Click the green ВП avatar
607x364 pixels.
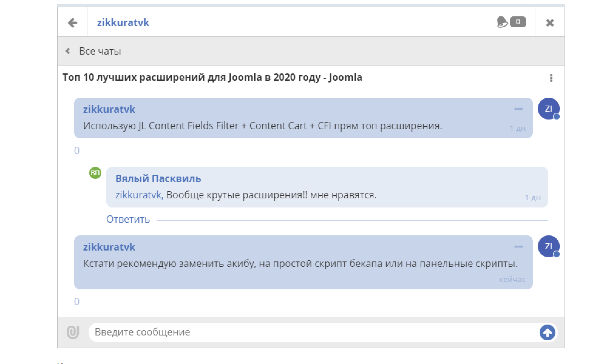(95, 173)
